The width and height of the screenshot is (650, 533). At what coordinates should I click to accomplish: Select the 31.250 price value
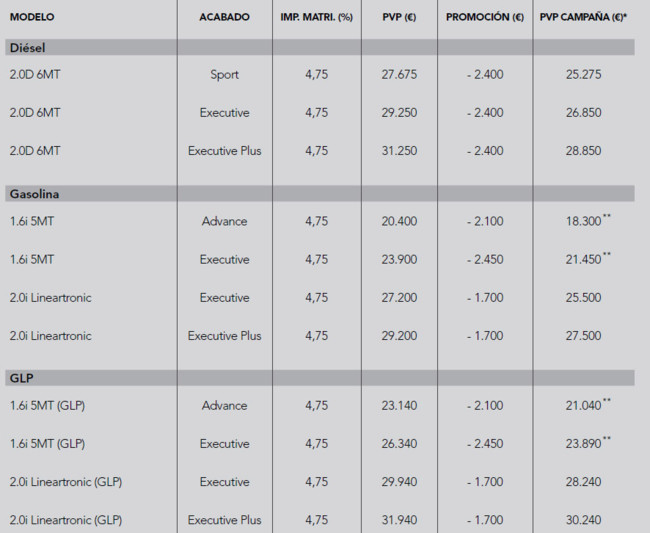pos(399,151)
